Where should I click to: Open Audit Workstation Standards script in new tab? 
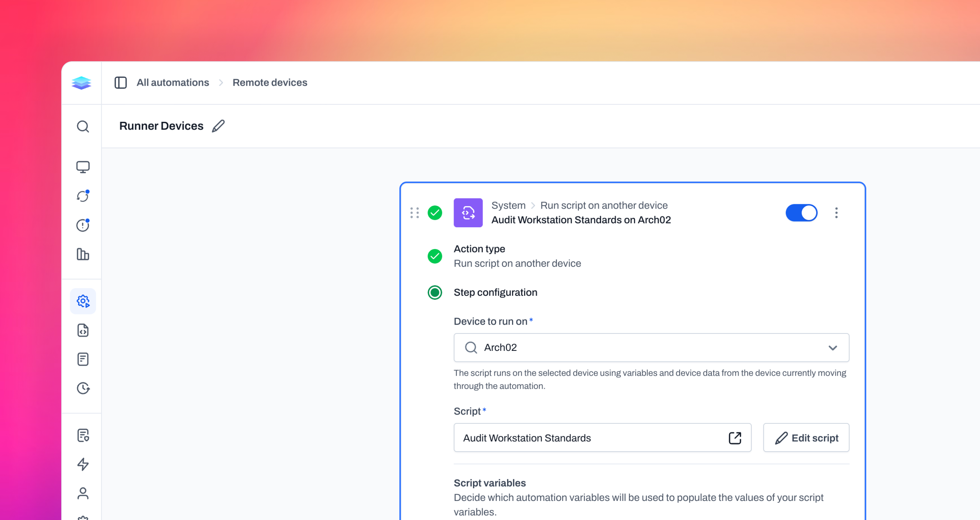pyautogui.click(x=735, y=438)
